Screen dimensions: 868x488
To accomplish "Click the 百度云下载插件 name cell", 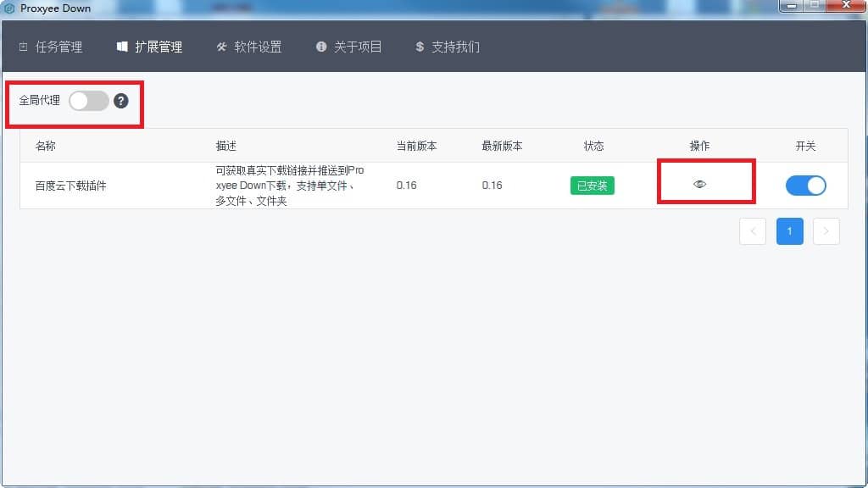I will pos(71,186).
